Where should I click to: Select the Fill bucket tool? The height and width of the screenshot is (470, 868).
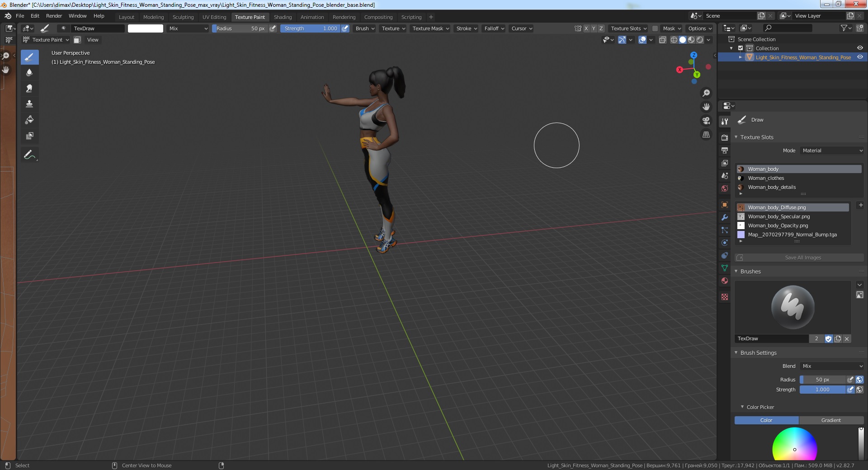[29, 120]
